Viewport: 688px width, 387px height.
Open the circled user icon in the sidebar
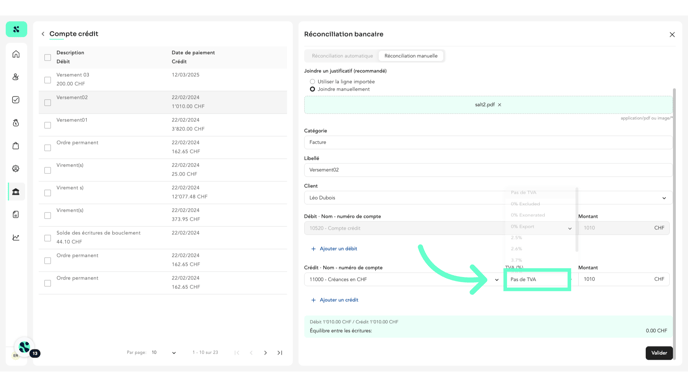[x=16, y=168]
